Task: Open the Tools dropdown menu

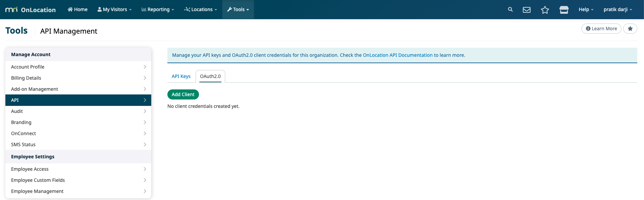Action: pos(238,9)
